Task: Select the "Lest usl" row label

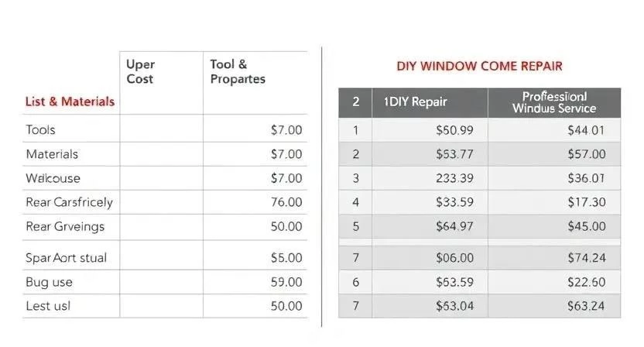Action: (48, 306)
